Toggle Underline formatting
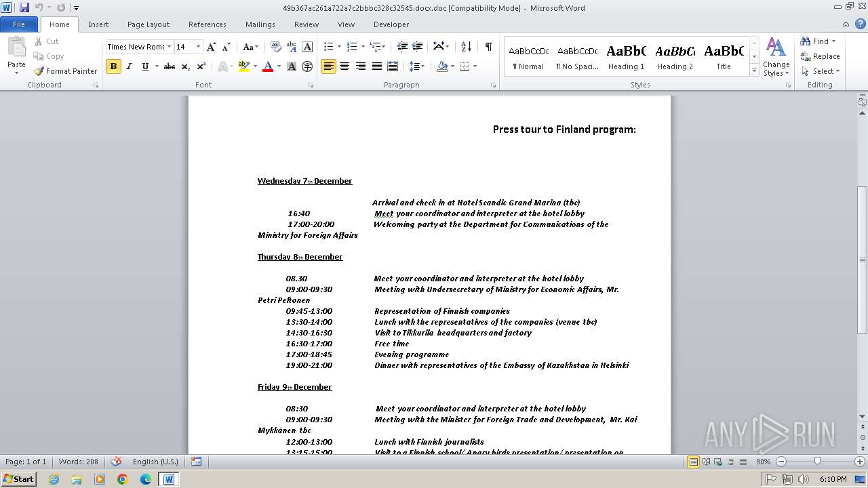Image resolution: width=868 pixels, height=488 pixels. [145, 66]
